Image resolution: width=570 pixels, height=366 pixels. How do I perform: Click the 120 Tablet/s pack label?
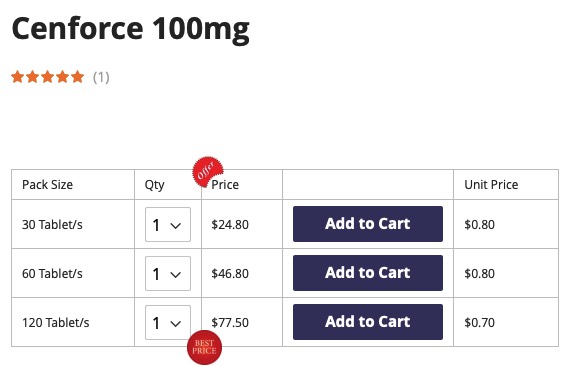[56, 322]
